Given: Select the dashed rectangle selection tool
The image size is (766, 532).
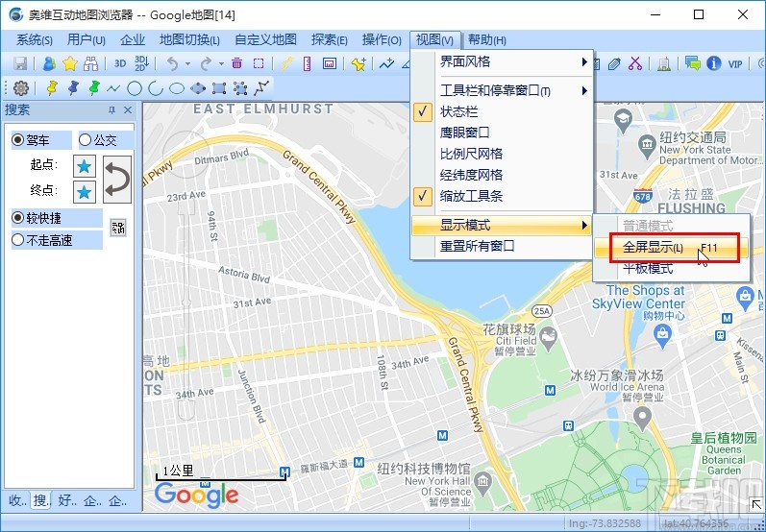Looking at the screenshot, I should pyautogui.click(x=259, y=63).
